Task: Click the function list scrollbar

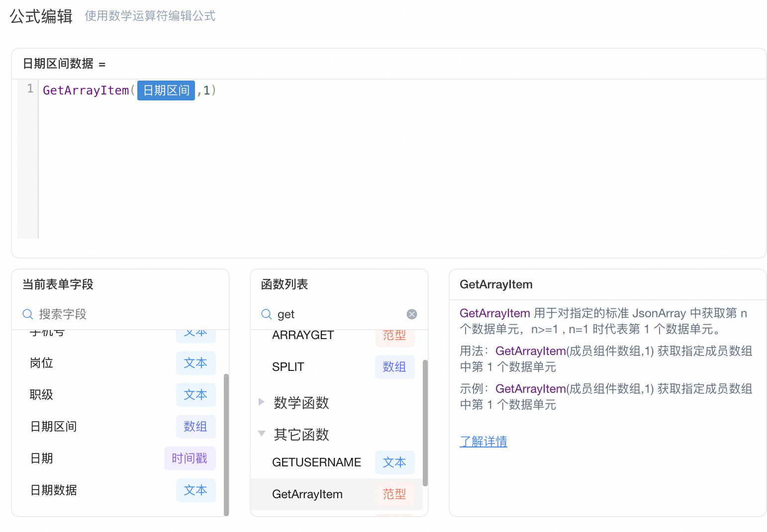Action: tap(425, 423)
